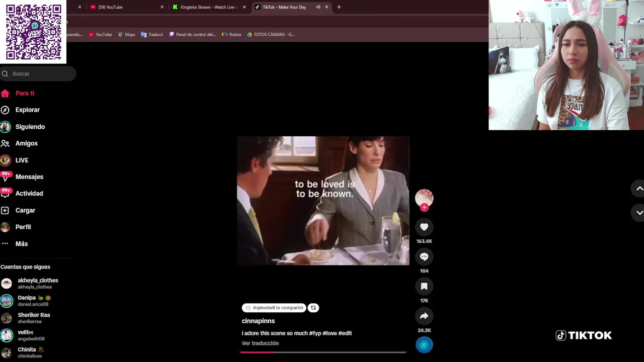
Task: Close the YouTube tab
Action: coord(162,7)
